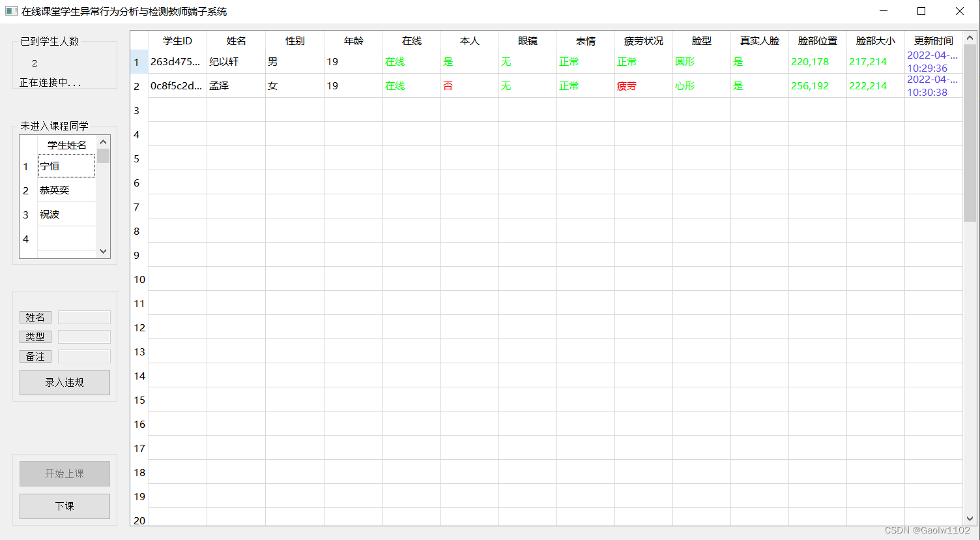Select student 宁恒 in absent list
The height and width of the screenshot is (540, 980).
pos(66,166)
